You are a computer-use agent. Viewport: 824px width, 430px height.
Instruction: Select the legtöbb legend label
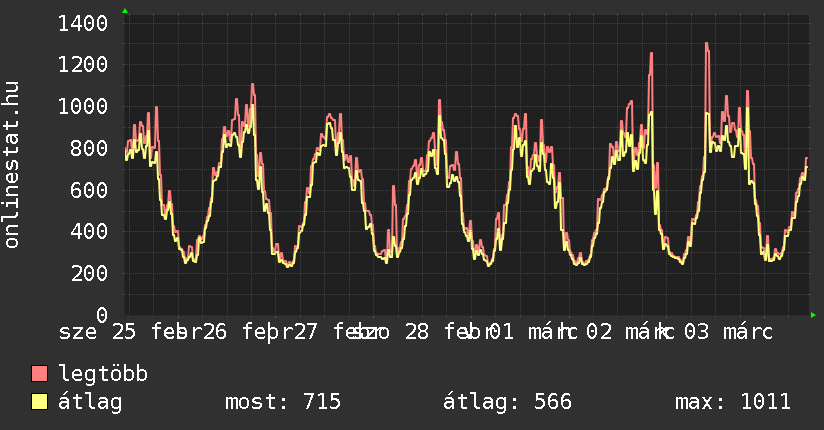[x=103, y=374]
